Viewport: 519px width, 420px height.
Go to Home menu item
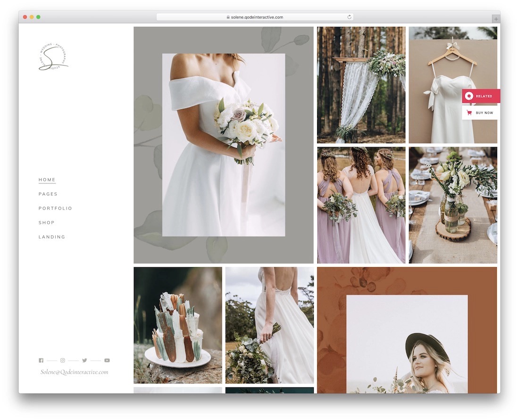coord(47,180)
